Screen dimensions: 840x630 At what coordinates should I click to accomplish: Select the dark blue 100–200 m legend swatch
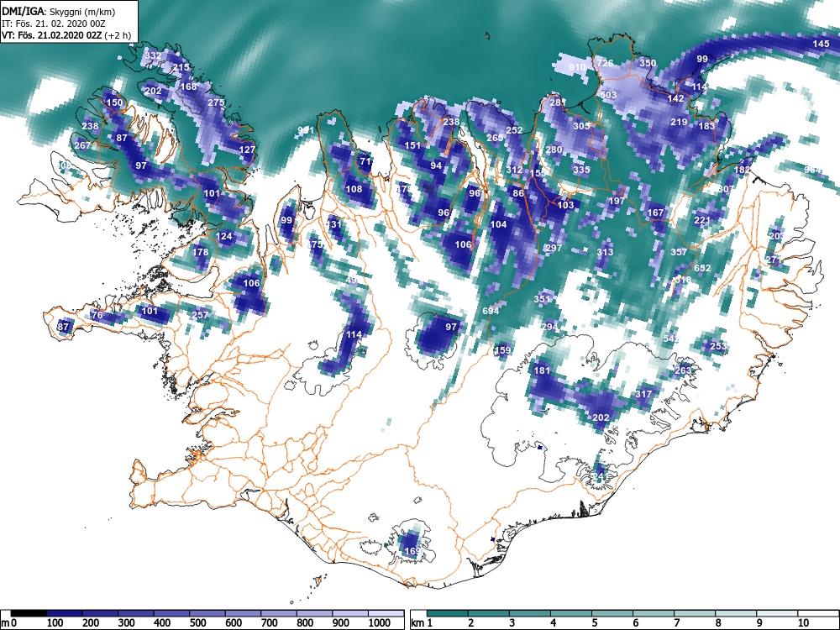click(x=65, y=613)
